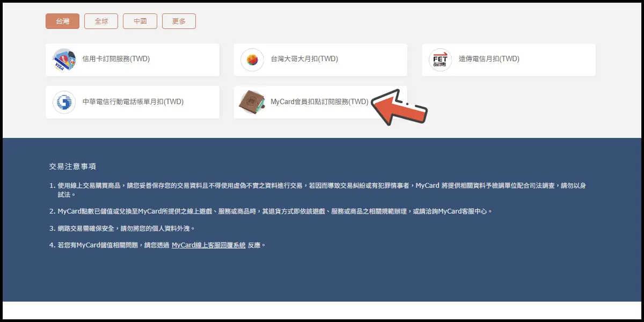This screenshot has width=644, height=322.
Task: Click note 1 about 使用線上交易購買商品
Action: coord(318,189)
